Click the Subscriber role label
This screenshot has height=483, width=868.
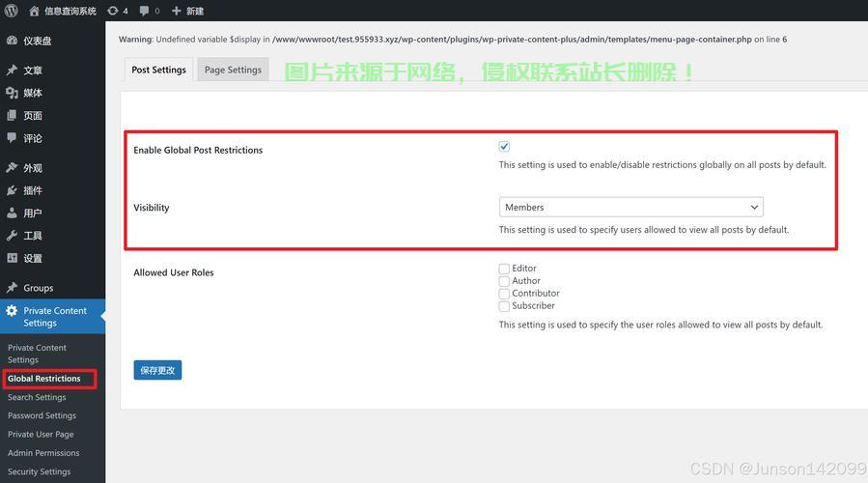tap(533, 306)
